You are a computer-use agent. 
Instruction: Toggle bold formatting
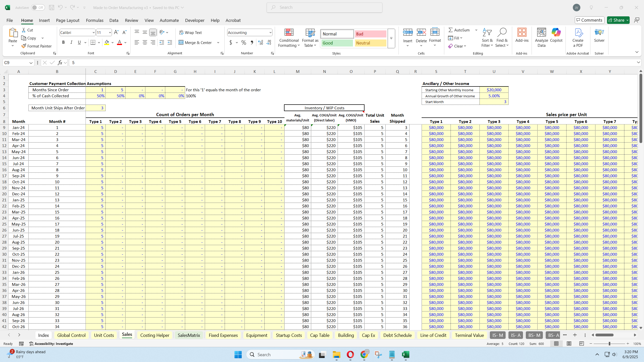pyautogui.click(x=63, y=42)
